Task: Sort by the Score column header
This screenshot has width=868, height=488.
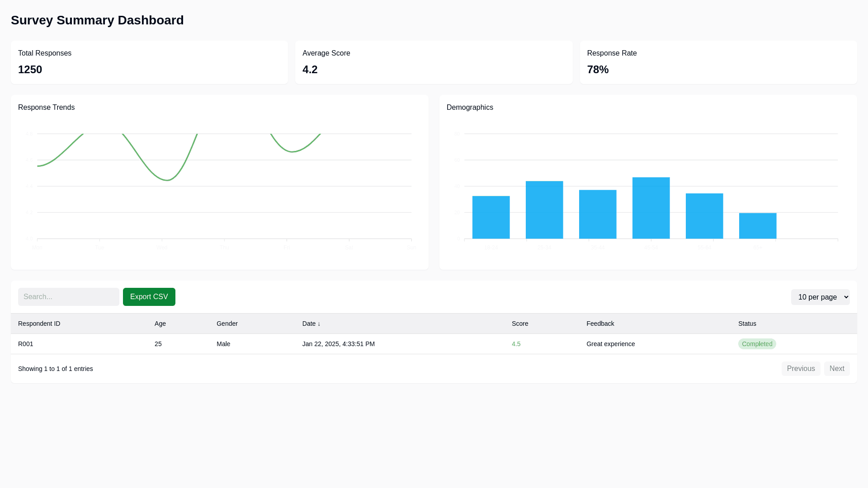Action: click(x=519, y=324)
